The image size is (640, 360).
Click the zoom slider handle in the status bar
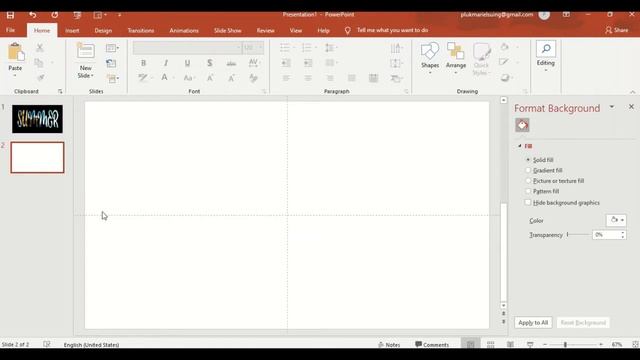coord(565,345)
